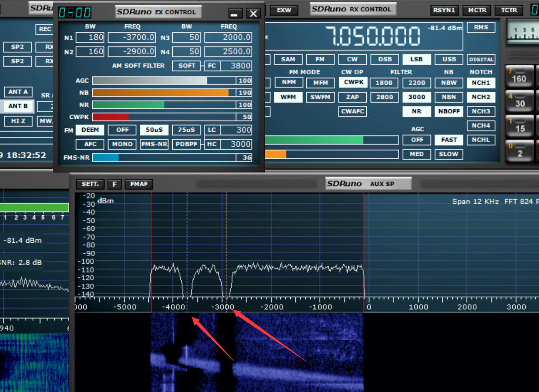Open the RSYN1 control
This screenshot has width=539, height=392.
click(444, 10)
